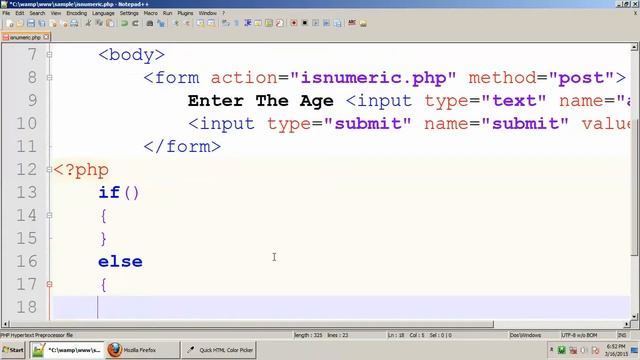Viewport: 640px width, 360px height.
Task: Click the Ln : 18 position entry
Action: (x=396, y=335)
